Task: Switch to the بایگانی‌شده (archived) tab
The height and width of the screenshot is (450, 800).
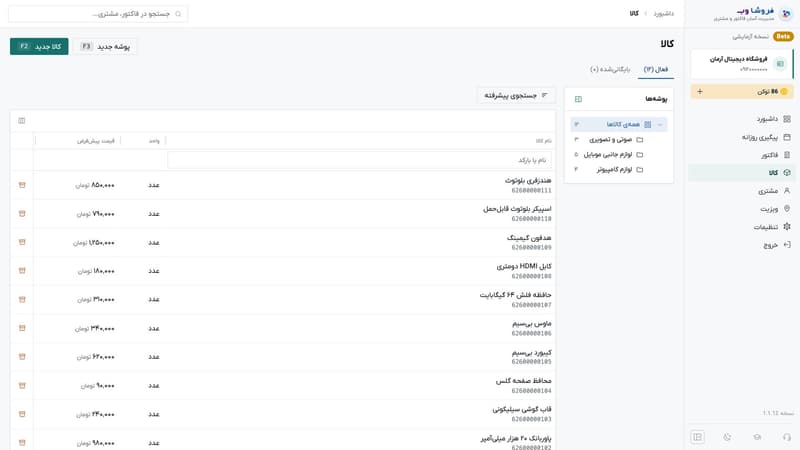Action: 610,69
